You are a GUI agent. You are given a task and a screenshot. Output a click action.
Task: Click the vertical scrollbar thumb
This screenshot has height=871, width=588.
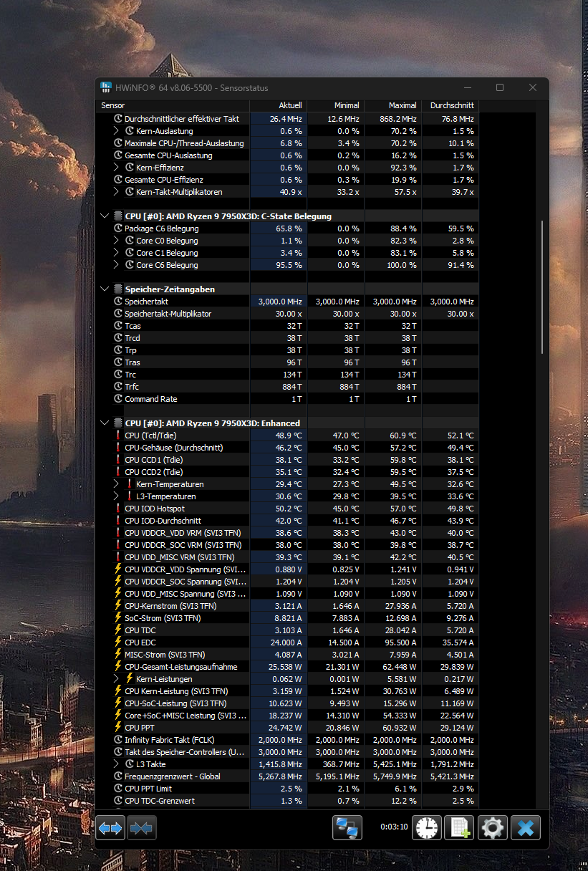(x=542, y=287)
